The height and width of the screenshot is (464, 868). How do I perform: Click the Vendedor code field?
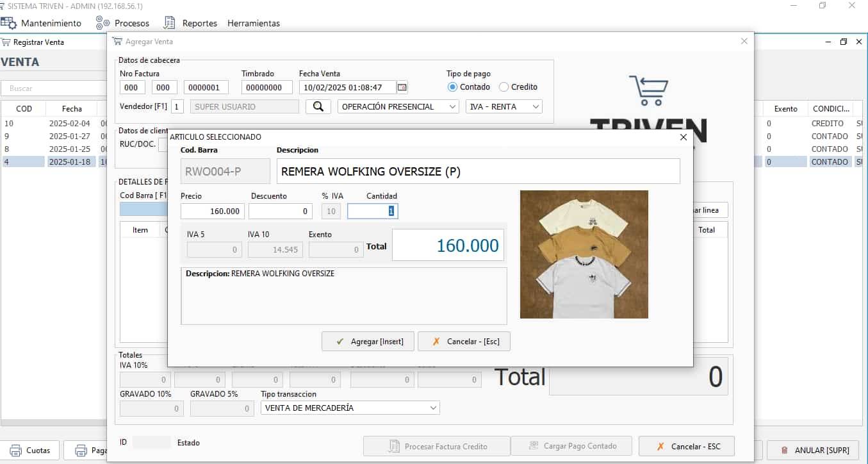177,106
